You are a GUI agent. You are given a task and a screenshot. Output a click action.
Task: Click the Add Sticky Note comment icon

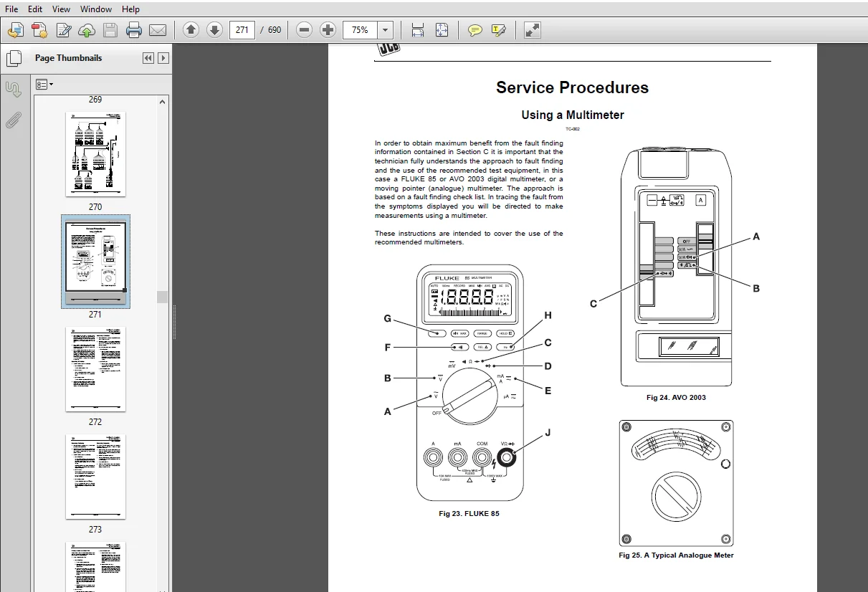click(474, 30)
